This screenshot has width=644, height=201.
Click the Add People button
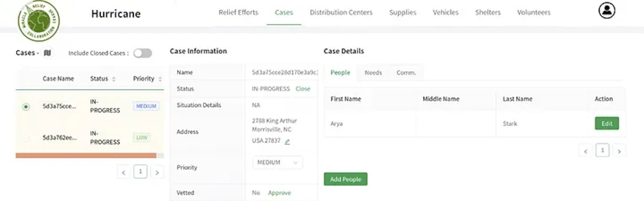[x=345, y=179]
